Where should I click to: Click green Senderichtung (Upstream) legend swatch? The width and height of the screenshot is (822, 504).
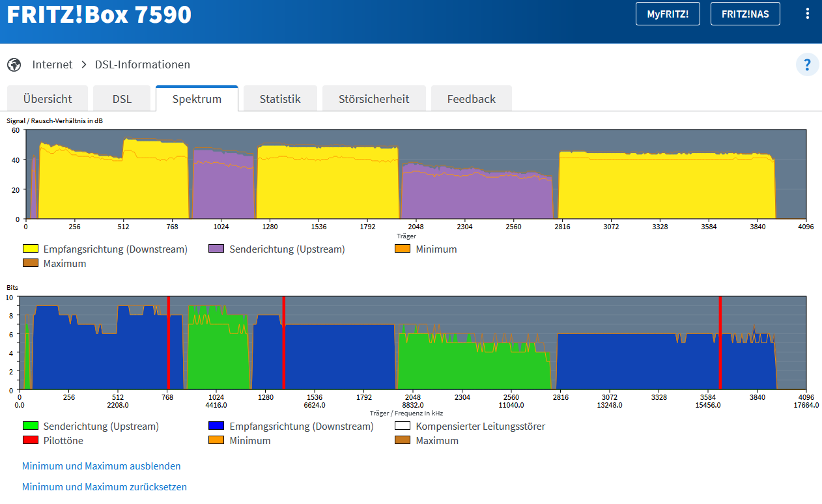pyautogui.click(x=31, y=426)
